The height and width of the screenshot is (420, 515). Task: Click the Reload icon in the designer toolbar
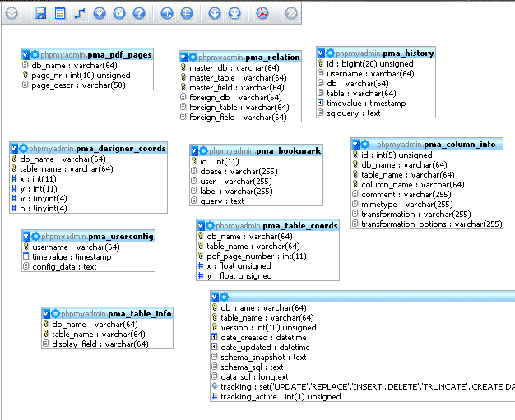[119, 13]
